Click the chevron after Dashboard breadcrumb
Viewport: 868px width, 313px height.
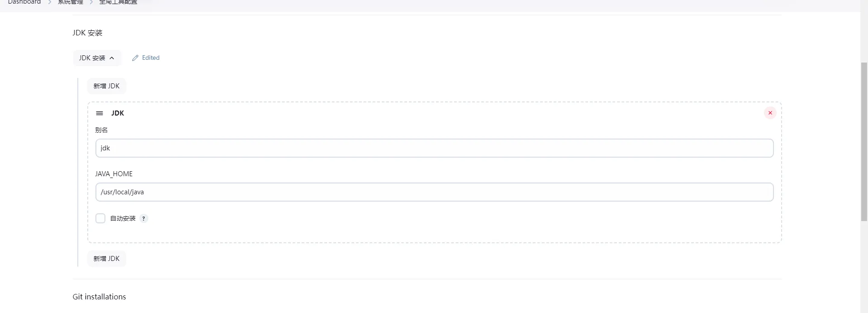pos(50,2)
